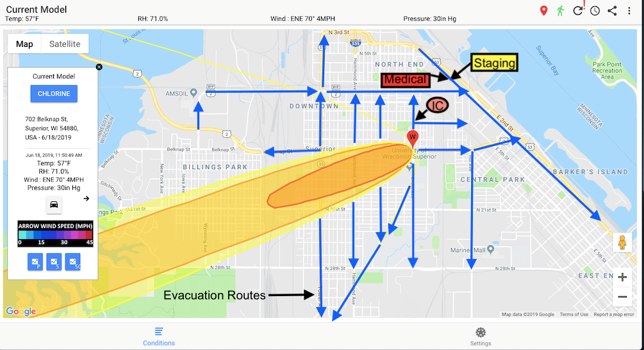
Task: Click 'BARKER'S ISLAND' map label
Action: click(x=590, y=172)
